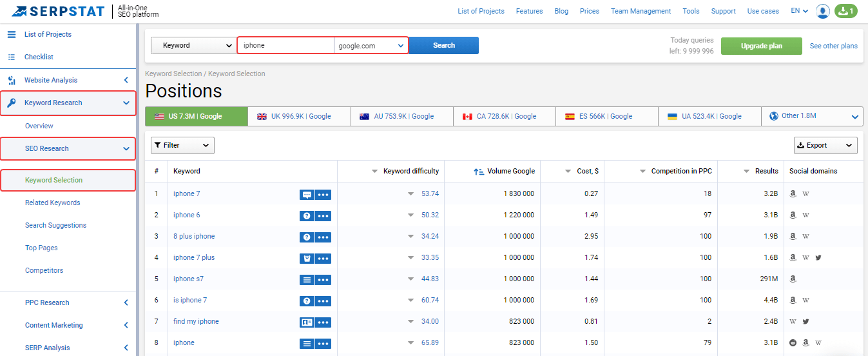Click the keyword input field containing iphone
Viewport: 868px width, 356px height.
point(285,45)
